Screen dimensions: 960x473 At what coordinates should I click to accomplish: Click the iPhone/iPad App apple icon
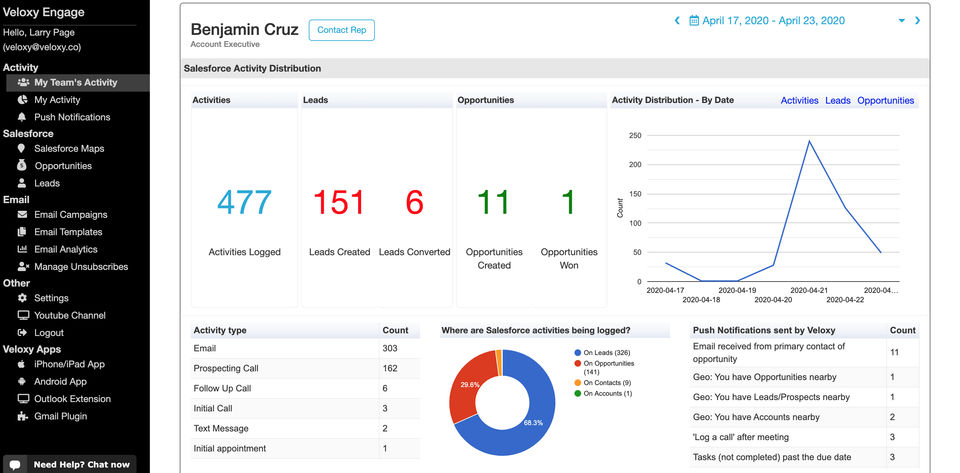(22, 364)
